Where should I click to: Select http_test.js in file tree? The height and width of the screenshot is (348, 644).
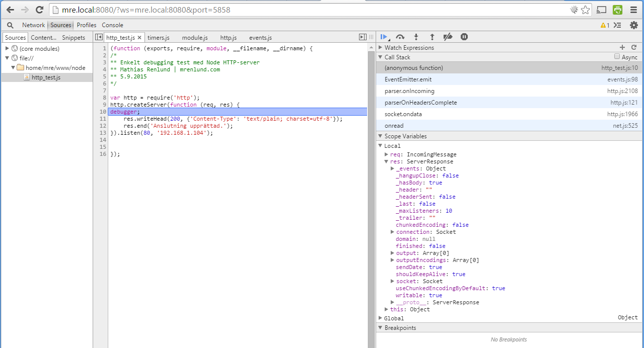[46, 77]
